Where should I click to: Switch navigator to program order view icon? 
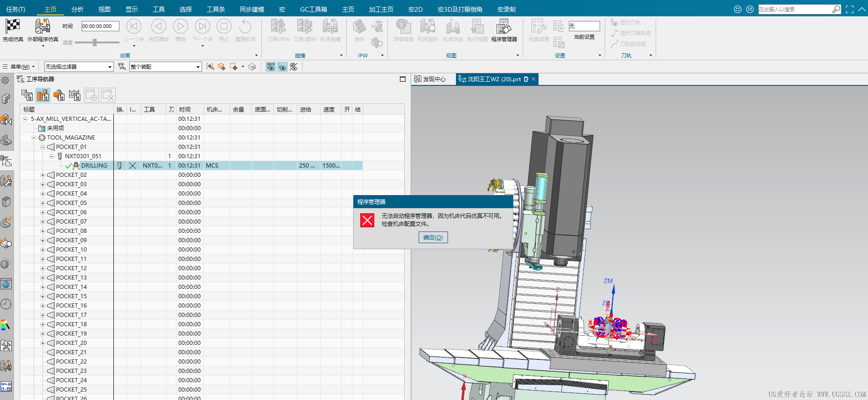(x=27, y=95)
